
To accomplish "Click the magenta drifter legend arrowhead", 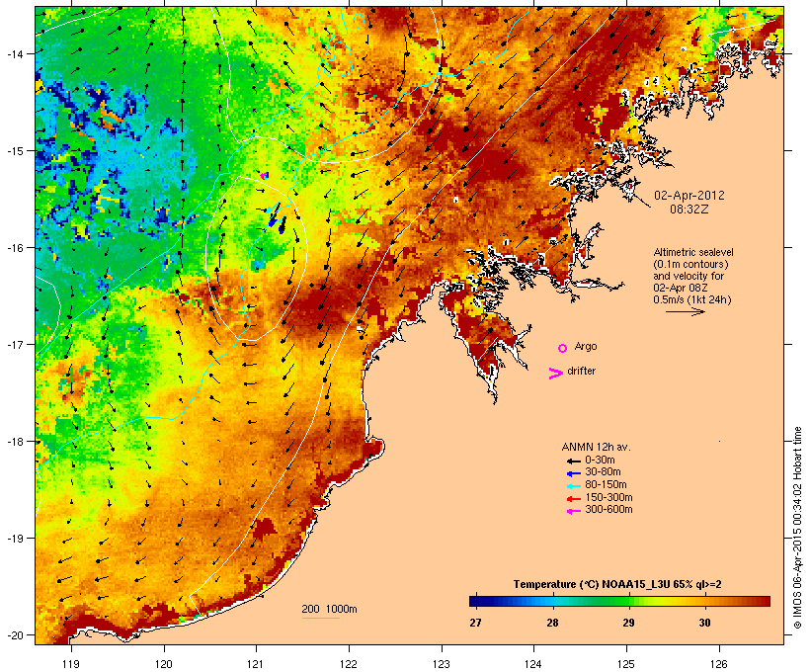I will click(555, 374).
